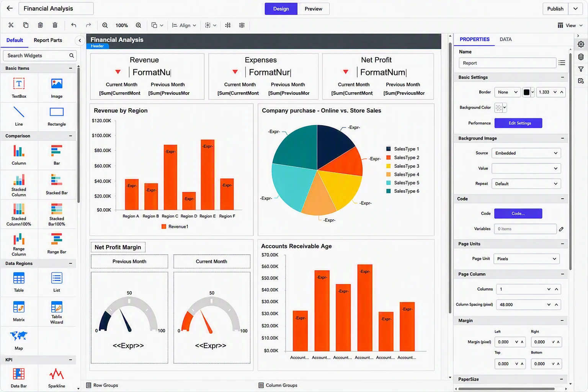Select the Map widget
Viewport: 588px width, 392px height.
point(19,340)
